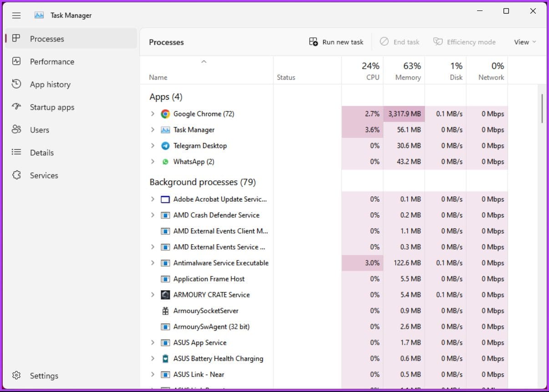Click the Settings gear icon
Viewport: 549px width, 392px height.
(x=16, y=375)
